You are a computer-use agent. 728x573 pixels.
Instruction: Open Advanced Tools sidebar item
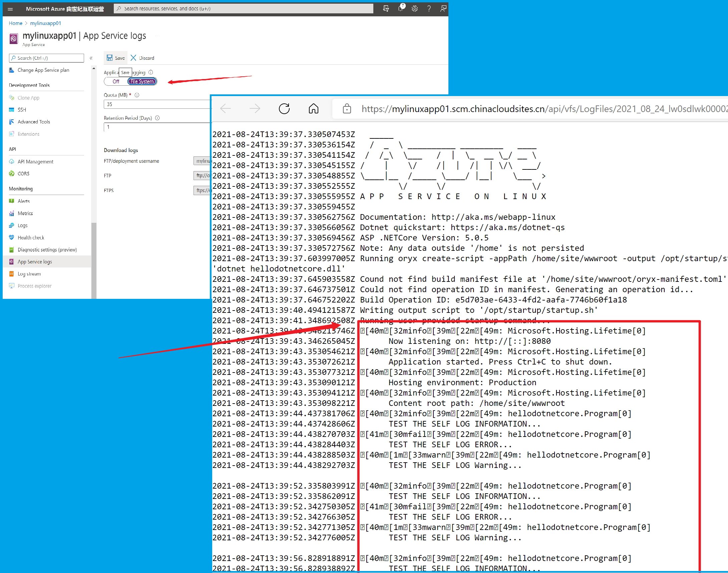34,122
